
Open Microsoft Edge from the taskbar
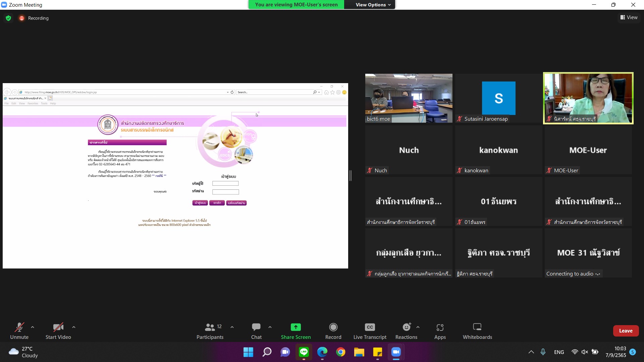(x=322, y=352)
